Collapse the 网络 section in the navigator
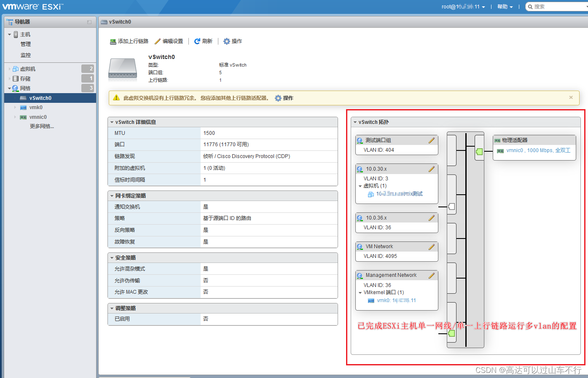This screenshot has width=588, height=378. tap(9, 88)
